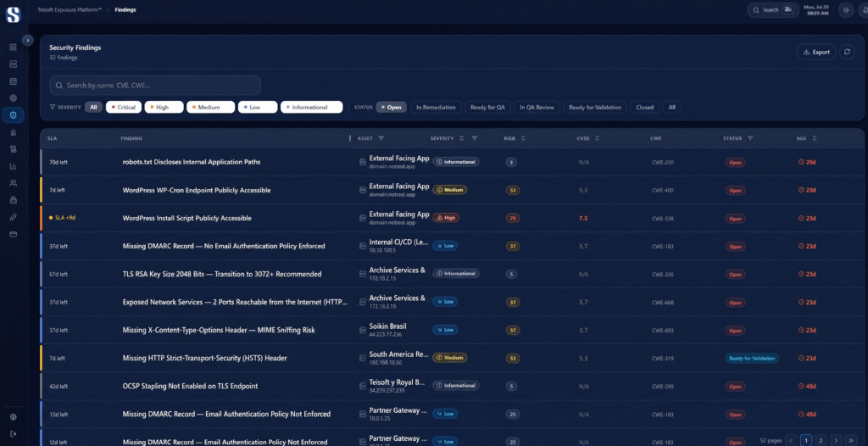Open the credit card icon in sidebar

click(14, 234)
